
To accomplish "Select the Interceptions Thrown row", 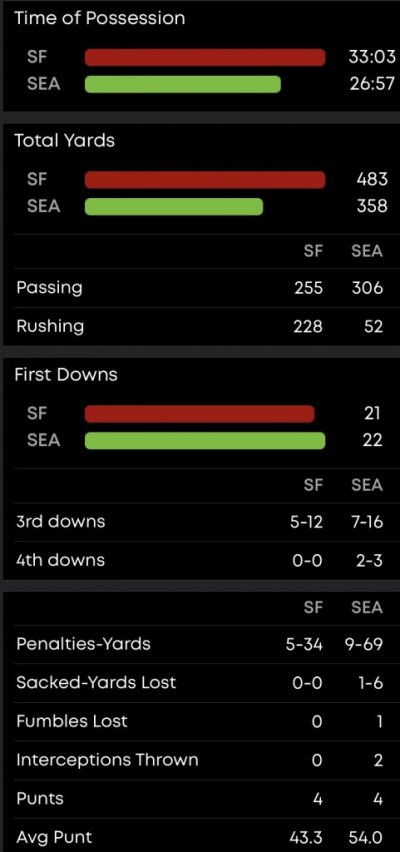I will (x=199, y=760).
